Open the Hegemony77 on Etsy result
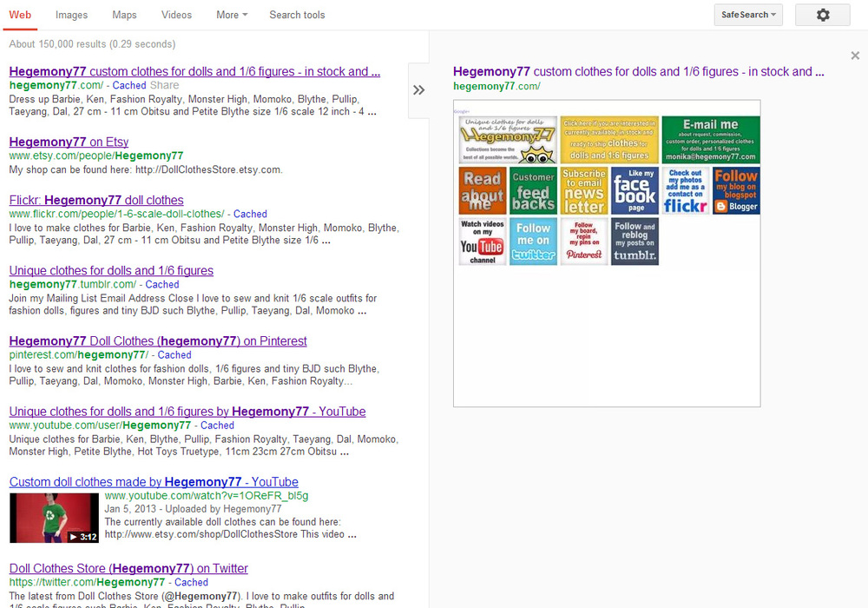Viewport: 868px width, 608px height. (x=69, y=142)
